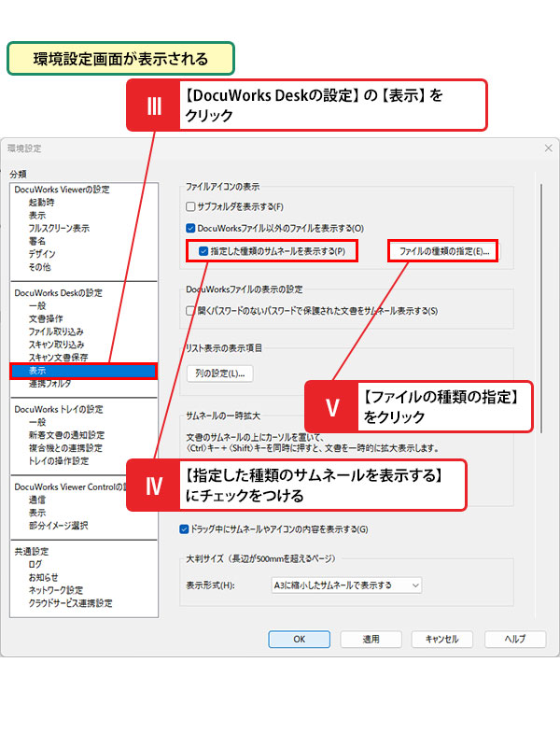
Task: Select 署名 category
Action: (37, 241)
